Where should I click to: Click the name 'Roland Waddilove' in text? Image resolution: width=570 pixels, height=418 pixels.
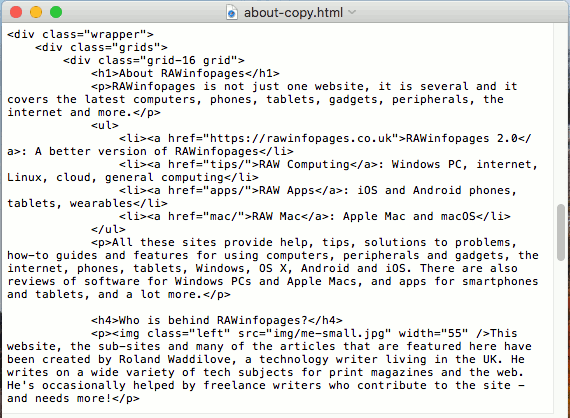[175, 359]
